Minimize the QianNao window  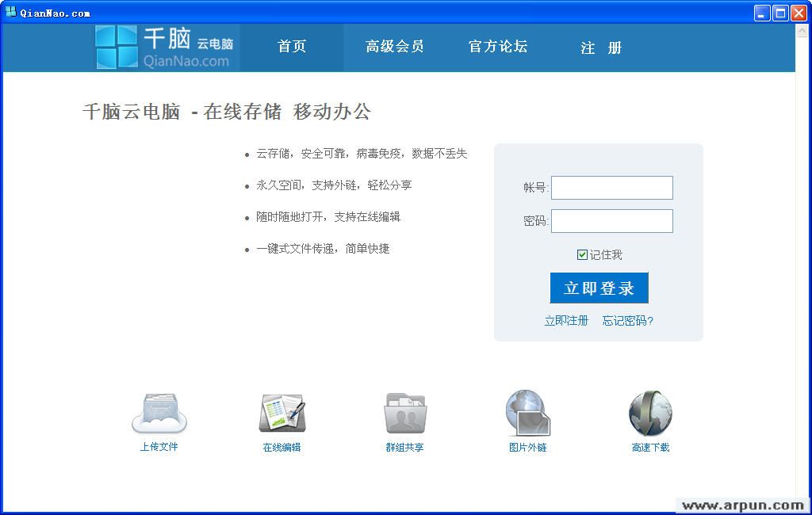tap(762, 13)
